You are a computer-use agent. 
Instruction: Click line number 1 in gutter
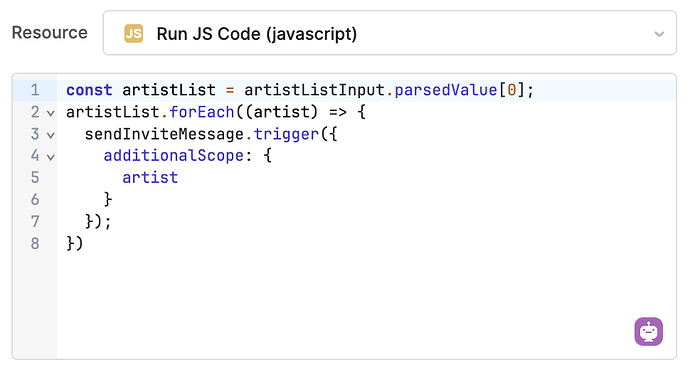[x=35, y=90]
